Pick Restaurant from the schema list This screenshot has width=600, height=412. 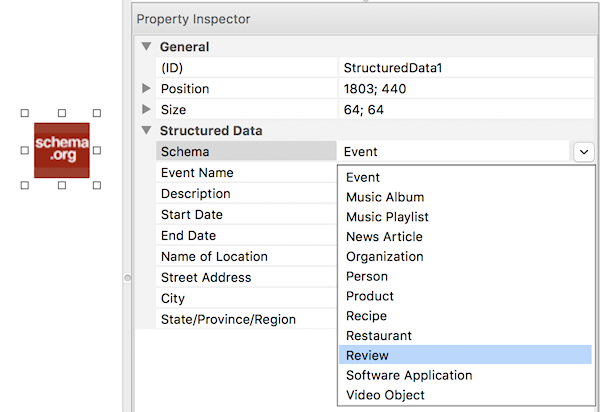(378, 336)
